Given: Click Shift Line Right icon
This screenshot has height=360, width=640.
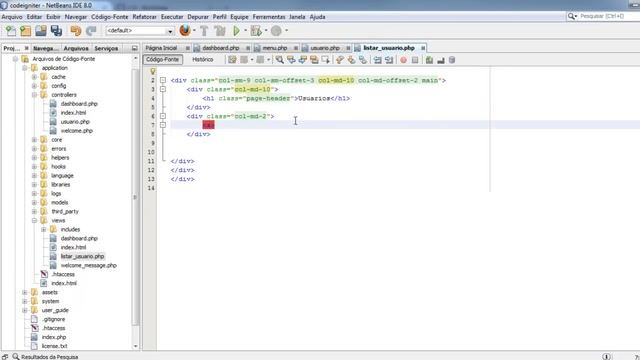Looking at the screenshot, I should [x=389, y=60].
